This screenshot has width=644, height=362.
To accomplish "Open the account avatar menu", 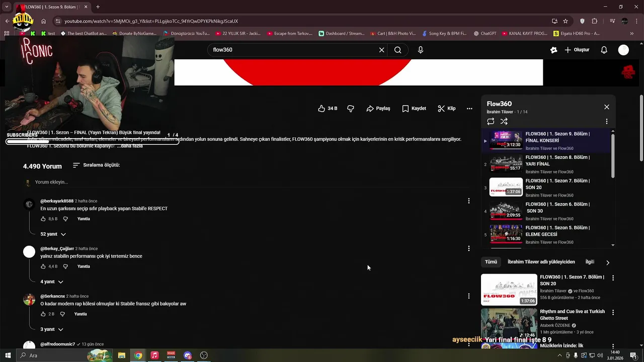I will [623, 50].
